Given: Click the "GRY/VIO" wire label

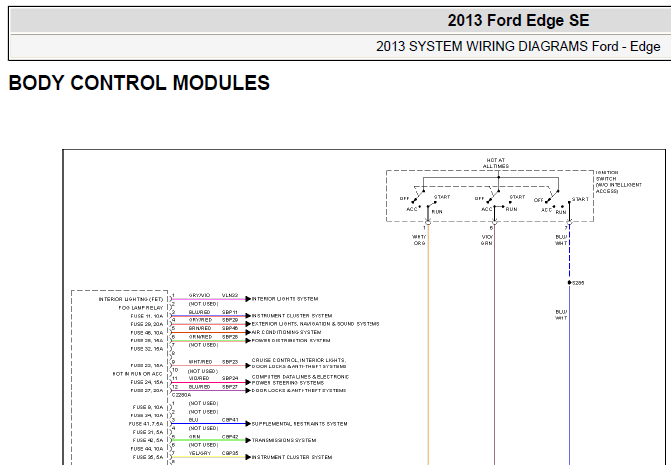Looking at the screenshot, I should (x=199, y=295).
